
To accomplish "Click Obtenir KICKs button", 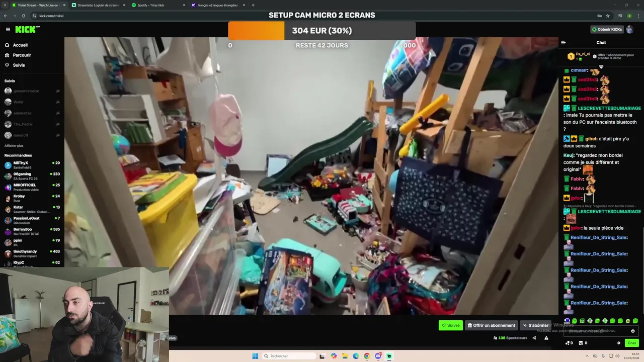I will (607, 30).
